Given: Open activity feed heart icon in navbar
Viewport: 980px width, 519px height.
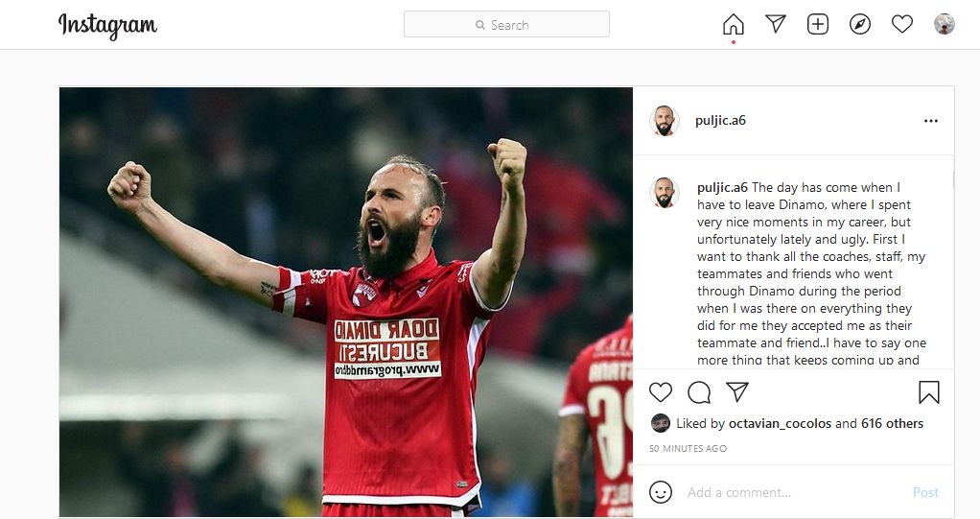Looking at the screenshot, I should click(902, 24).
